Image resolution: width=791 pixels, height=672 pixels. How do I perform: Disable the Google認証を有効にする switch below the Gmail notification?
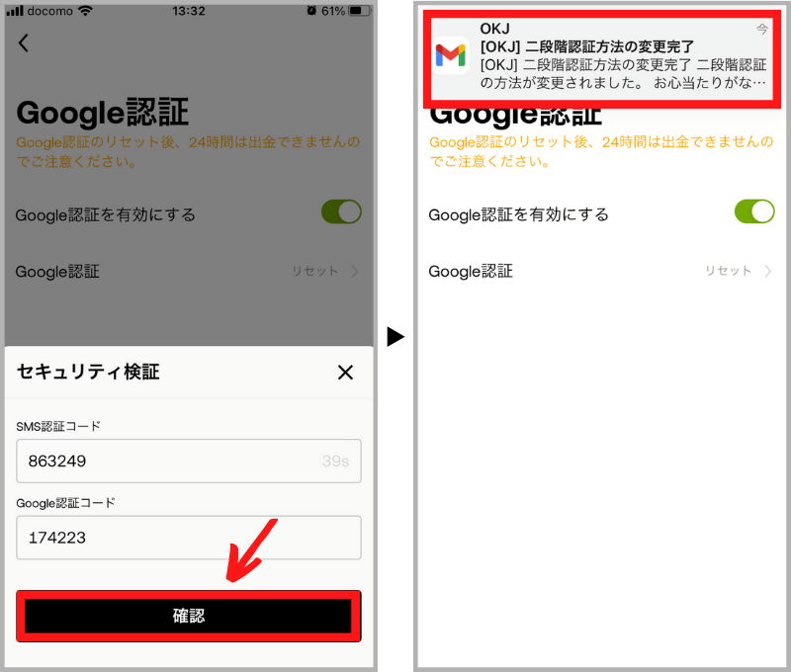point(754,211)
